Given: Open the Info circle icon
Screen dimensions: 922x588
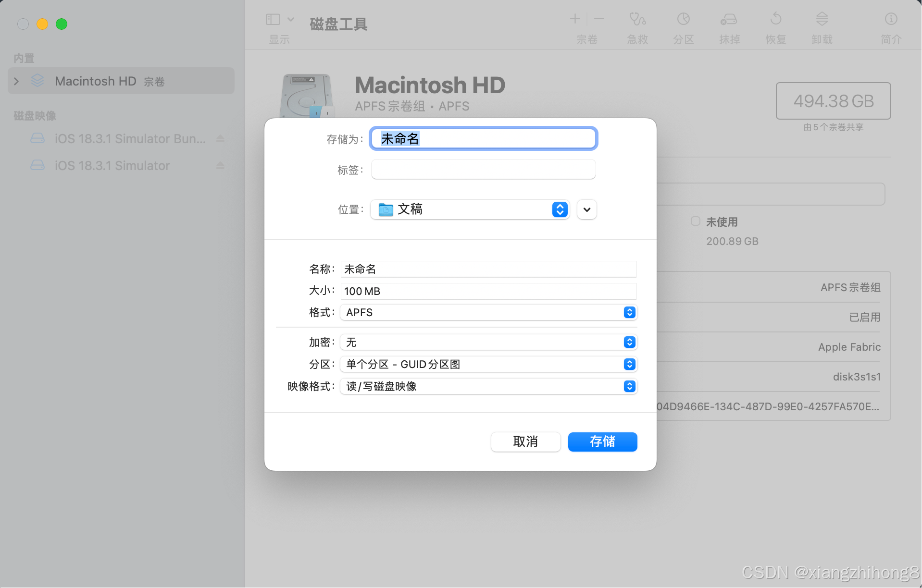Looking at the screenshot, I should click(891, 19).
